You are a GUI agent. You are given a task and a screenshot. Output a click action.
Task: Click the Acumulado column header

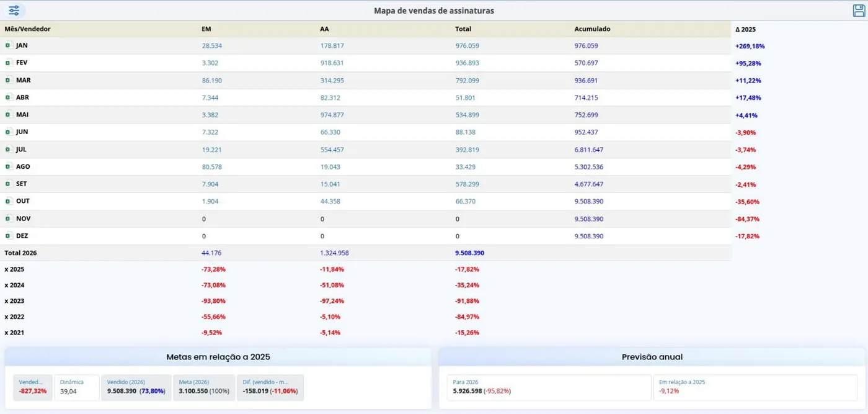pyautogui.click(x=592, y=29)
